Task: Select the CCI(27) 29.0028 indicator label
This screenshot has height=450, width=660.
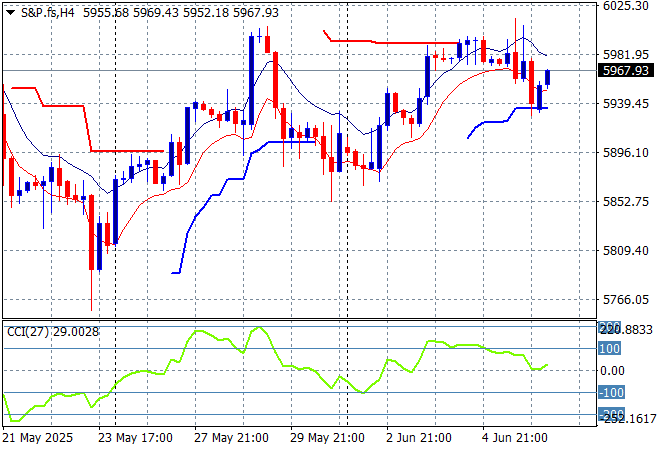Action: [x=53, y=332]
